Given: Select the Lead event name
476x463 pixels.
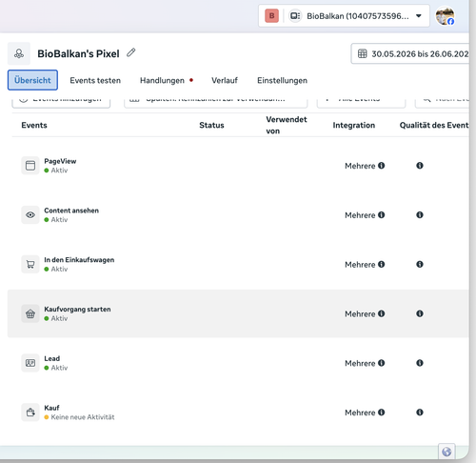Looking at the screenshot, I should click(x=51, y=358).
